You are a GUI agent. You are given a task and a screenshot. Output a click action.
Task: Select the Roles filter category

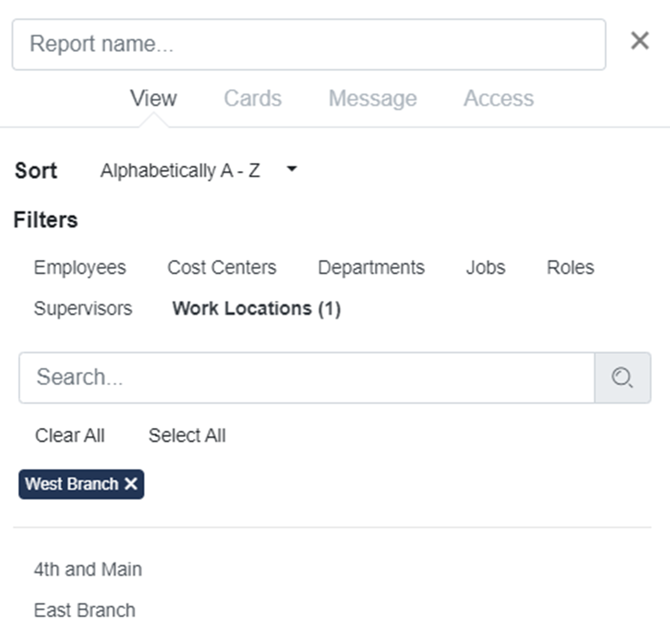coord(570,267)
